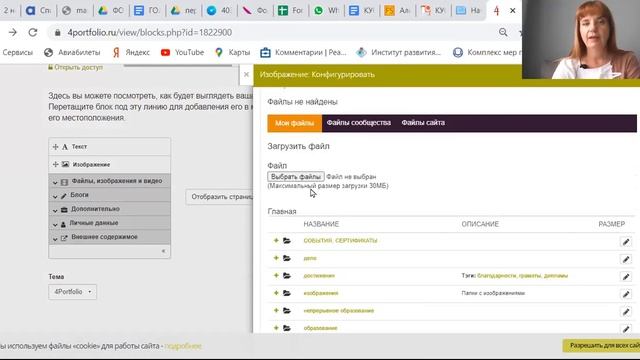Open the изображения folder link

(x=321, y=293)
